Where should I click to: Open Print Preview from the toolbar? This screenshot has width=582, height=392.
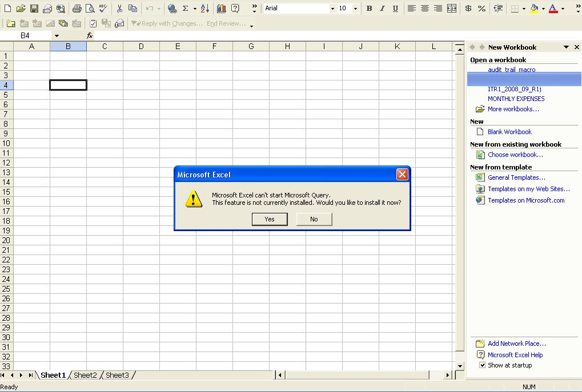[x=90, y=8]
